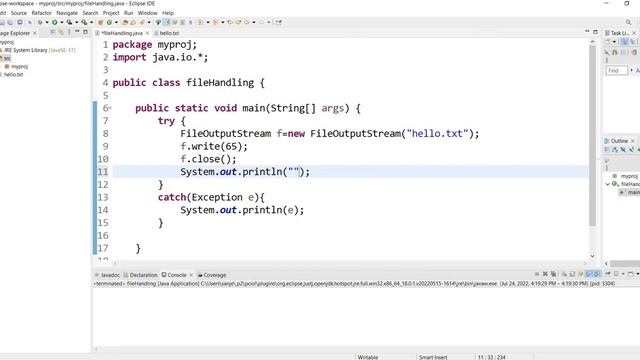Click the Run (green play) toolbar icon
The height and width of the screenshot is (360, 640).
54,22
